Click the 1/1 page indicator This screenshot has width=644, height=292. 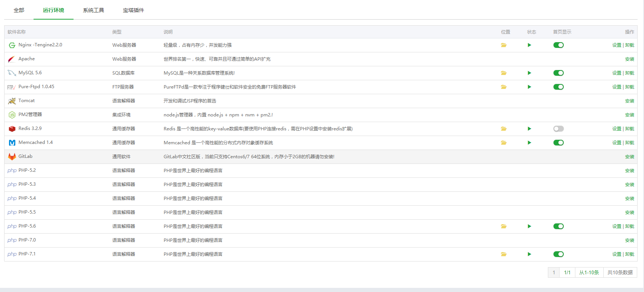coord(567,272)
